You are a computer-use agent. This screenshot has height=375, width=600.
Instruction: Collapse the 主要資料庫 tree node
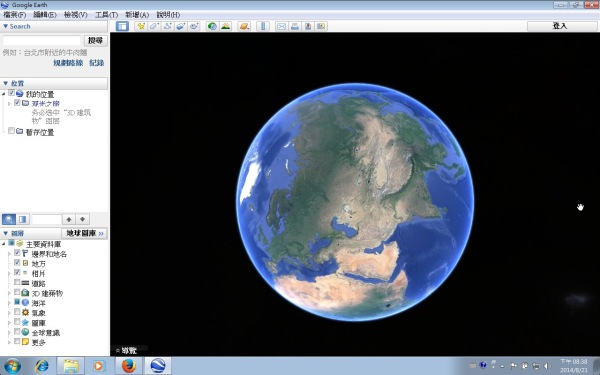point(4,244)
